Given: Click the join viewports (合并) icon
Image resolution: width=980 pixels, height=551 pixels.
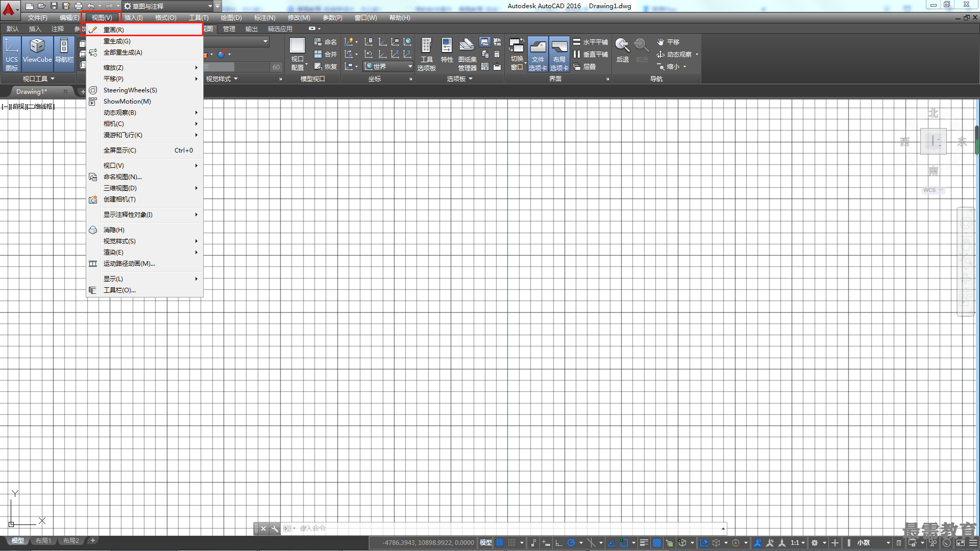Looking at the screenshot, I should [318, 54].
